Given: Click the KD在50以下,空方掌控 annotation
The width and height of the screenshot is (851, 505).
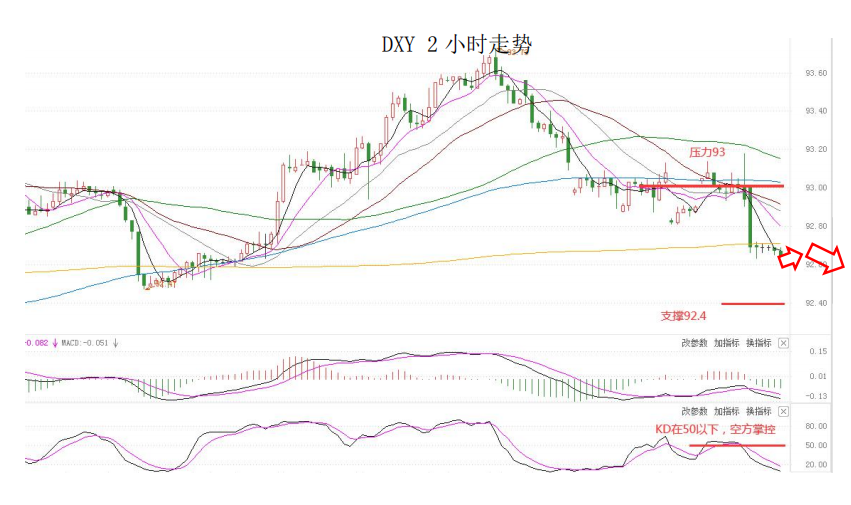Looking at the screenshot, I should click(x=714, y=427).
